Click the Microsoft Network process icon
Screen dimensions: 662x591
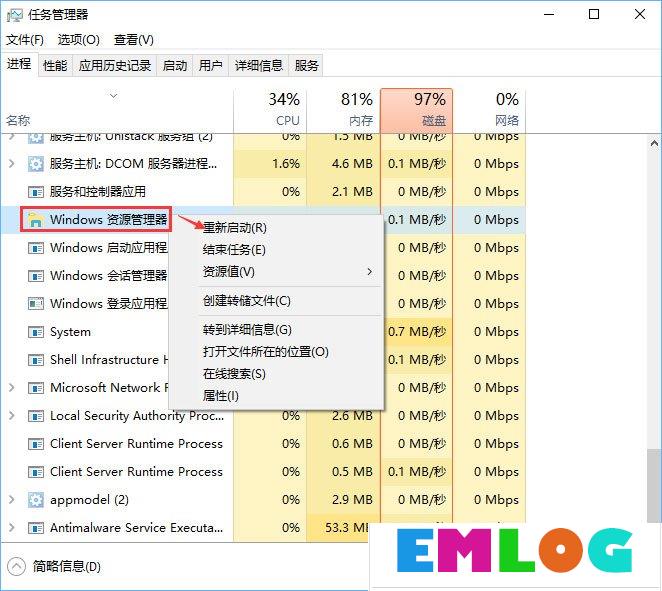coord(35,388)
